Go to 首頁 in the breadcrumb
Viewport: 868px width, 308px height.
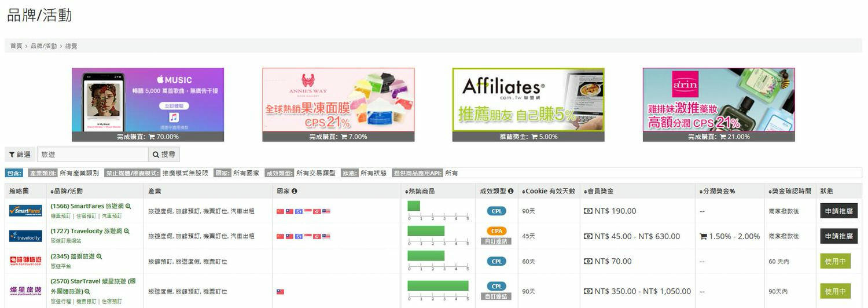(x=16, y=46)
